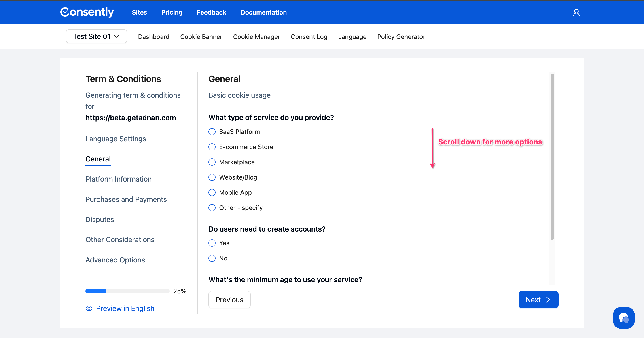
Task: Click the form's vertical scrollbar thumb
Action: coord(552,156)
